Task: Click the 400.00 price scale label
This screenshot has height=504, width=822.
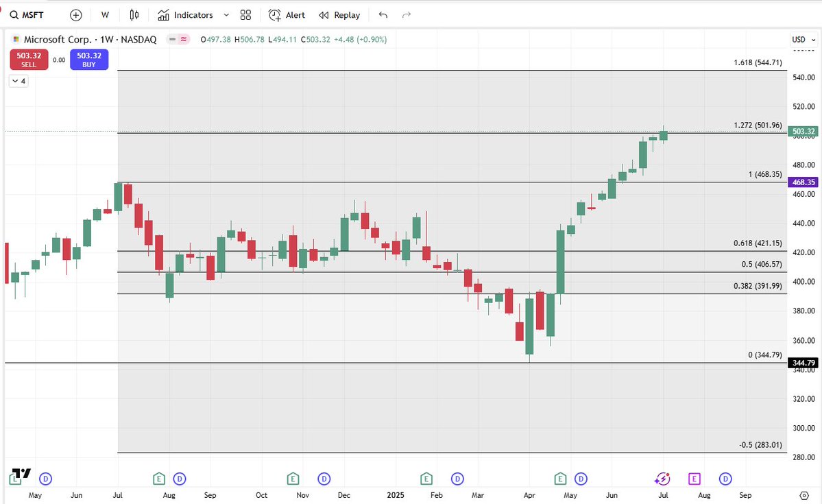Action: (x=804, y=282)
